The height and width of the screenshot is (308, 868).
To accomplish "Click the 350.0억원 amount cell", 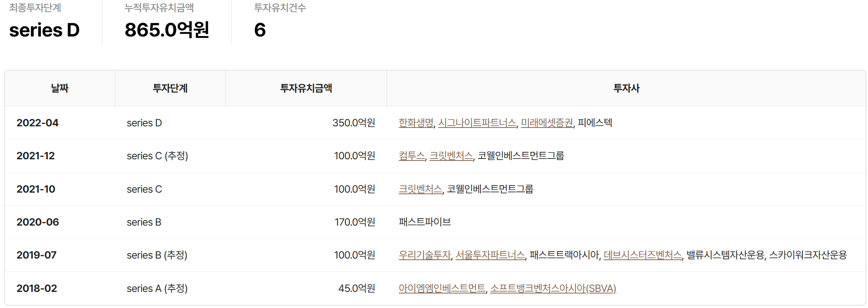I will tap(353, 123).
